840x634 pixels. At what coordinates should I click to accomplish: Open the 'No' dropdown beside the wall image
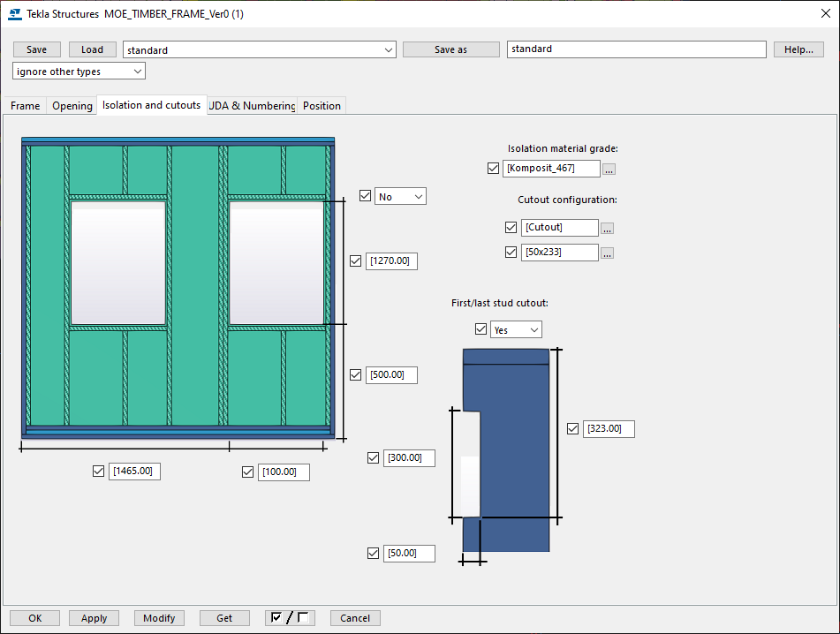pyautogui.click(x=400, y=197)
